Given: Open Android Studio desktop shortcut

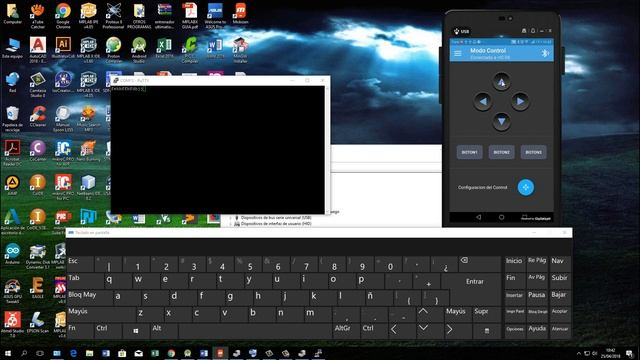Looking at the screenshot, I should tap(139, 50).
